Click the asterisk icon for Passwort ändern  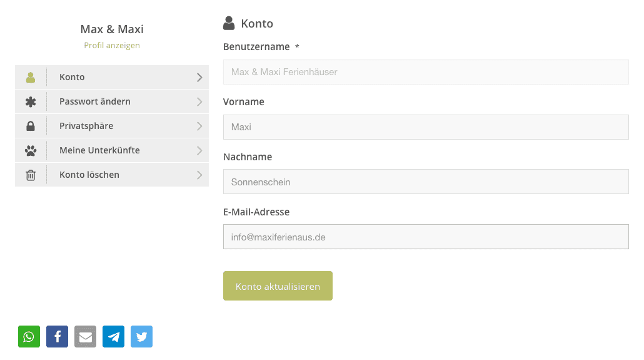point(31,101)
